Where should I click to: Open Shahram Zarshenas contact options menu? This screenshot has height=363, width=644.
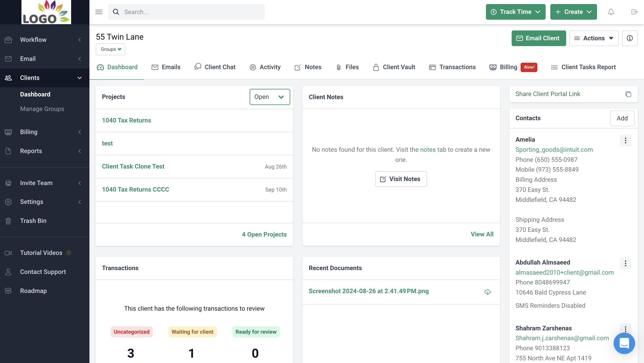pyautogui.click(x=625, y=329)
